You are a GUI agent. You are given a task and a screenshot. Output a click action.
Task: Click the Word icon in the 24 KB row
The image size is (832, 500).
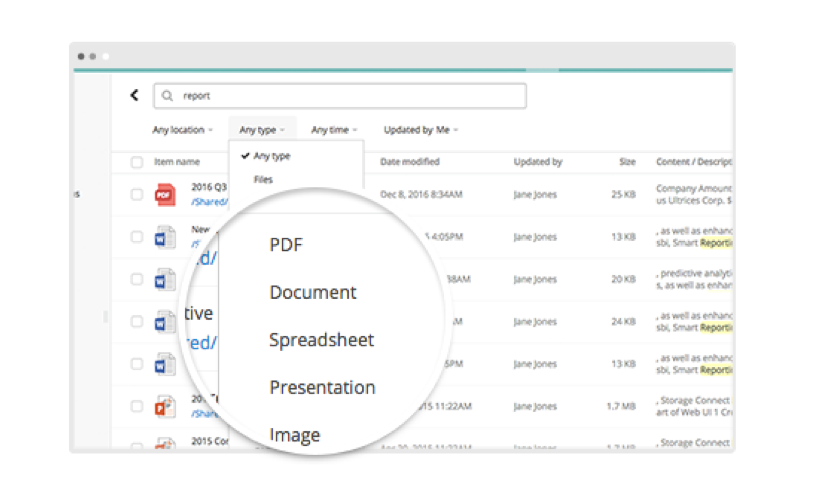point(165,323)
